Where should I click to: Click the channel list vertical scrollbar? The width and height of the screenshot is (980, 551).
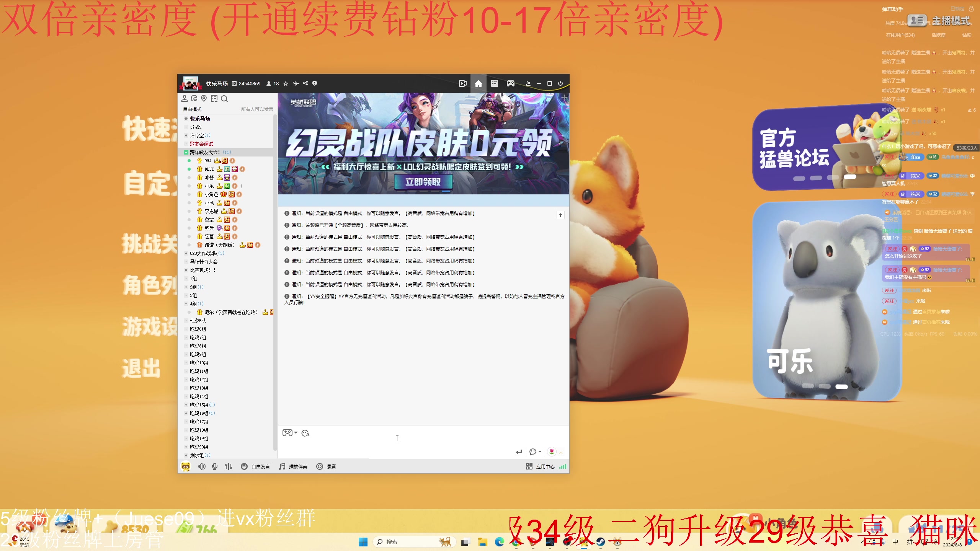[275, 283]
